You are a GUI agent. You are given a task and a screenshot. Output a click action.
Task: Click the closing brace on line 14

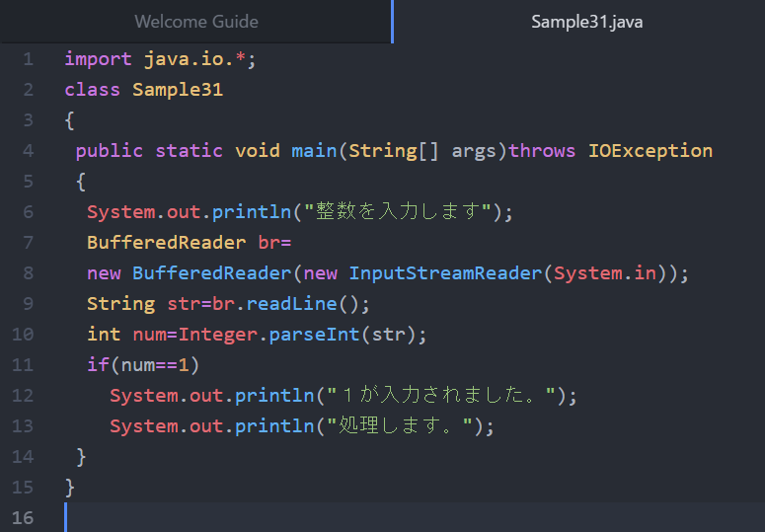pyautogui.click(x=81, y=457)
